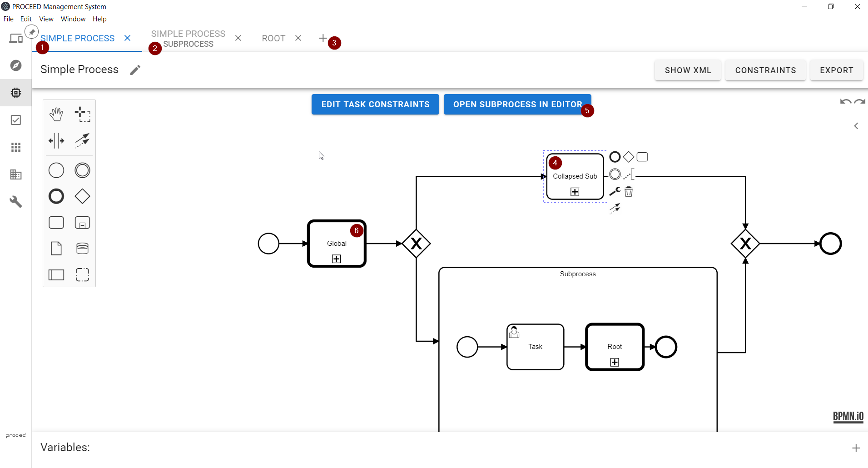Toggle the pin icon above the sidebar
868x468 pixels.
click(31, 32)
